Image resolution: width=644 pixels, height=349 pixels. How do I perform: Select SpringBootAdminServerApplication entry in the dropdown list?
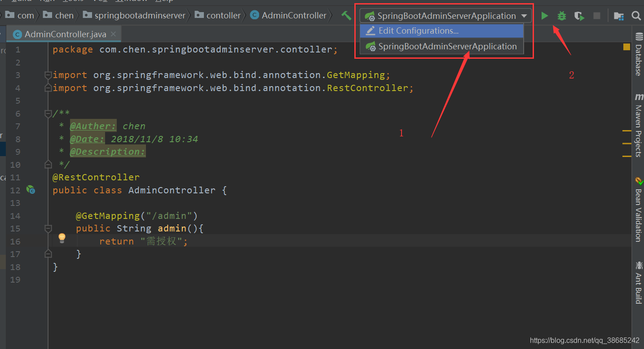coord(441,46)
